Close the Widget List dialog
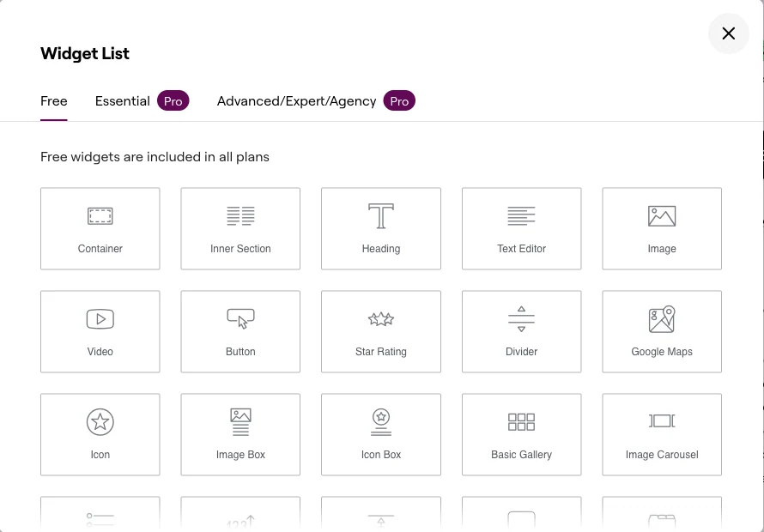This screenshot has height=532, width=764. (729, 33)
